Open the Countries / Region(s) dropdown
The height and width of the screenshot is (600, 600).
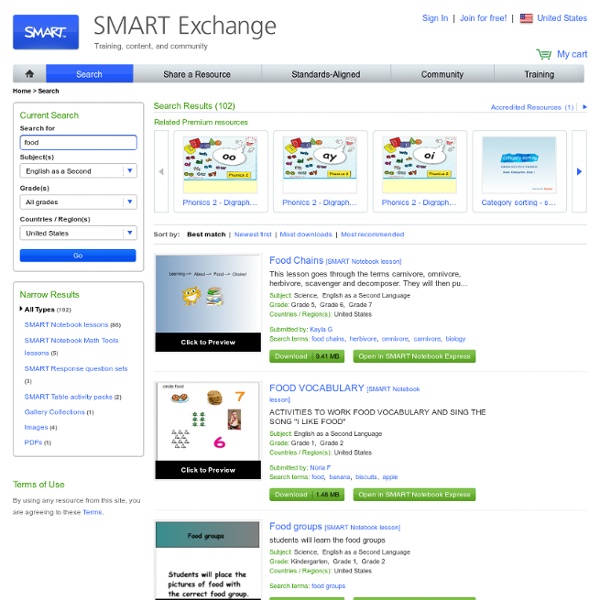click(x=78, y=233)
